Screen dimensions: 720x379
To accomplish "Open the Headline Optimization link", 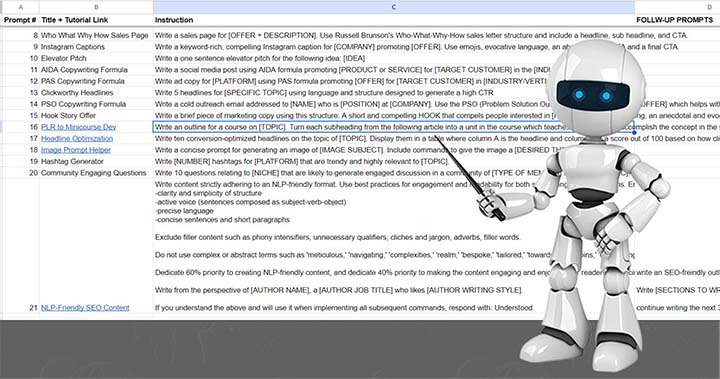I will [x=77, y=138].
